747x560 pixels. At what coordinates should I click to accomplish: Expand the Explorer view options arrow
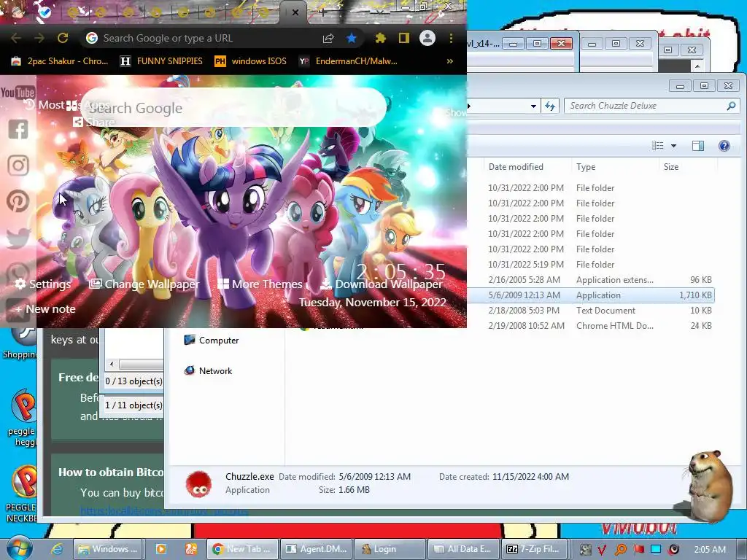tap(673, 146)
